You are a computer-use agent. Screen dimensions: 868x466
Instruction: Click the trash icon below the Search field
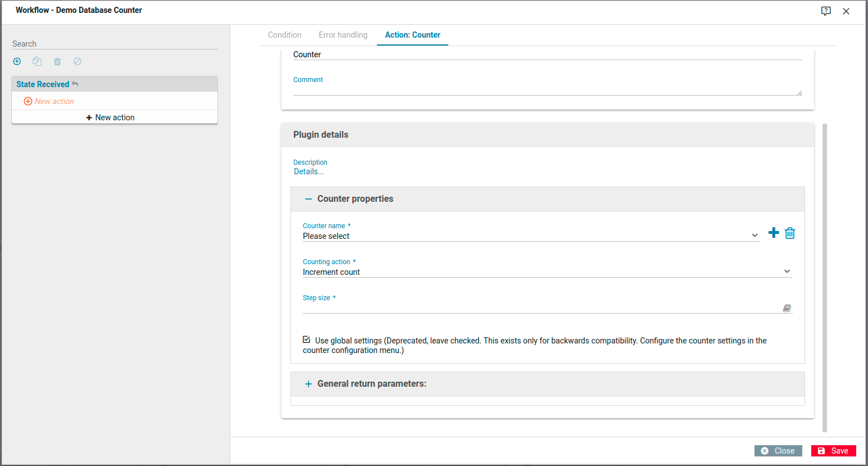[x=57, y=61]
